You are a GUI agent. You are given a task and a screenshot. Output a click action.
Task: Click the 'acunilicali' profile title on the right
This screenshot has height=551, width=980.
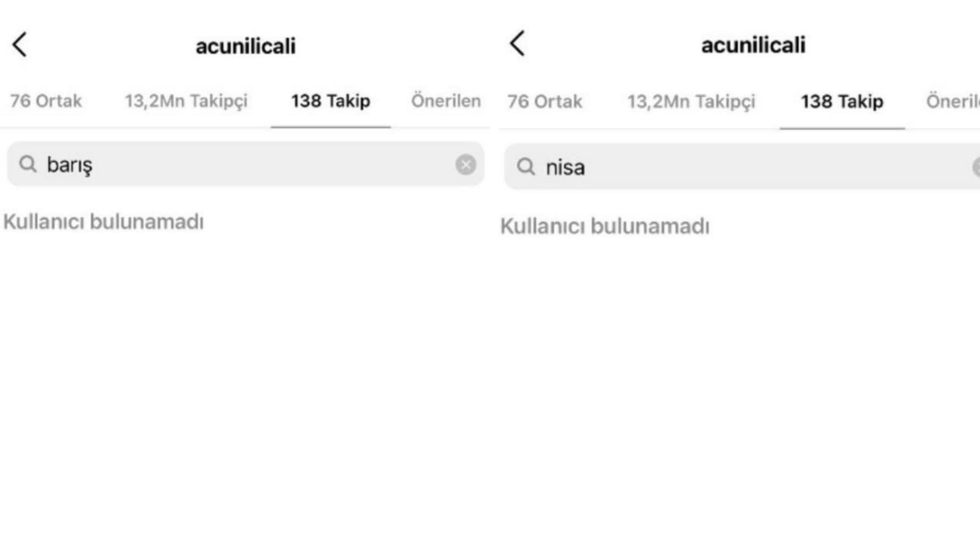coord(752,44)
